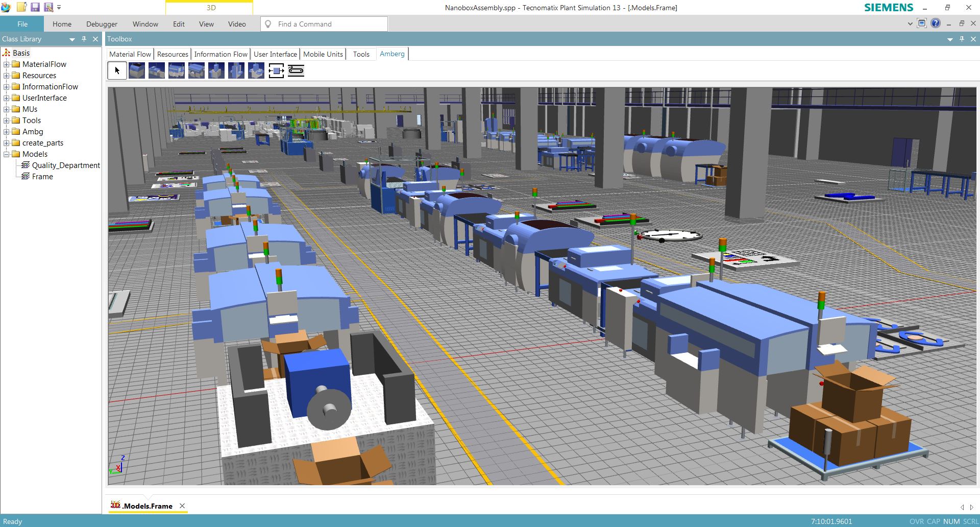The width and height of the screenshot is (980, 527).
Task: Click the interface frame icon in the Amberg toolbar
Action: (x=276, y=70)
